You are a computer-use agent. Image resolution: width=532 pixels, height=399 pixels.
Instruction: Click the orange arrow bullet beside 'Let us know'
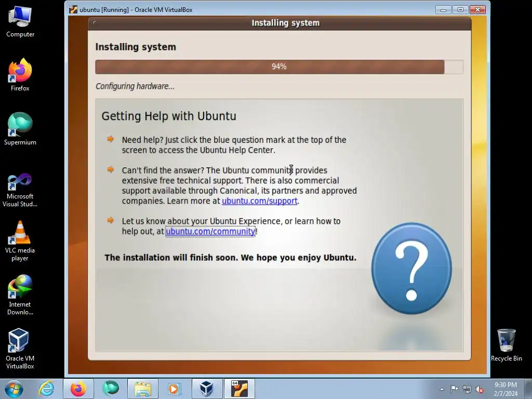coord(111,220)
